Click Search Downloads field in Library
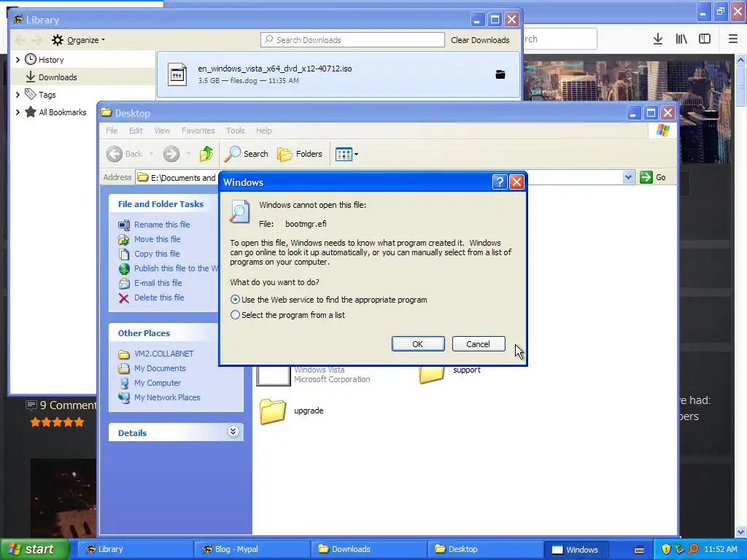Screen dimensions: 747x560 (x=352, y=40)
